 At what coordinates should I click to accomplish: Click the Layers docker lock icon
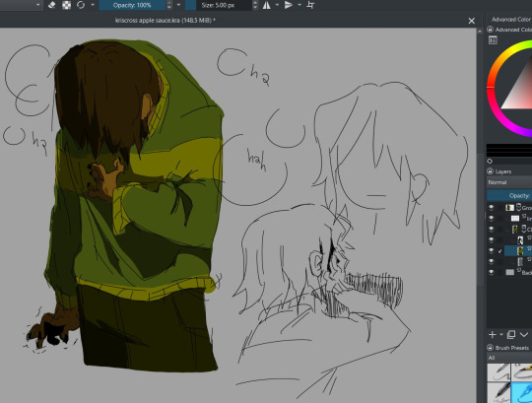tap(490, 171)
